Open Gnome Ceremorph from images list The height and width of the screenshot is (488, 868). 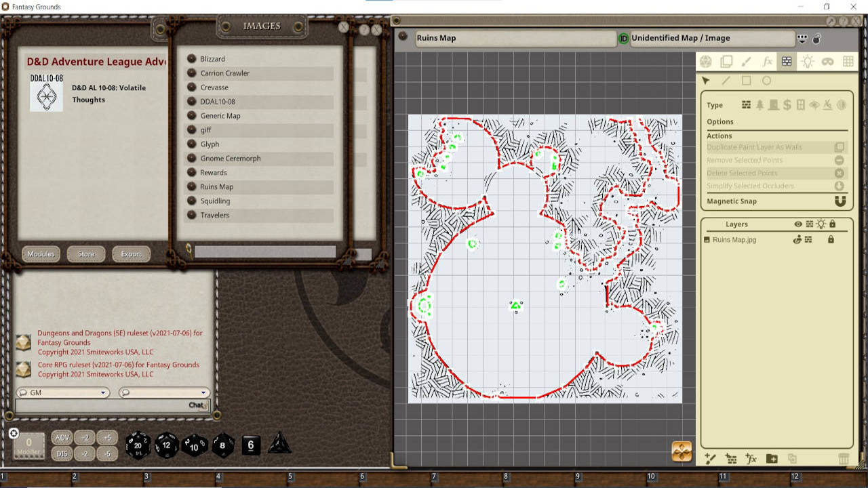coord(231,159)
